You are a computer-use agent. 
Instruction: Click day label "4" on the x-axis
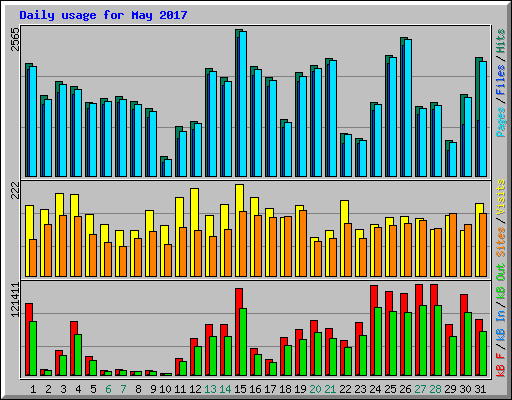tap(78, 389)
